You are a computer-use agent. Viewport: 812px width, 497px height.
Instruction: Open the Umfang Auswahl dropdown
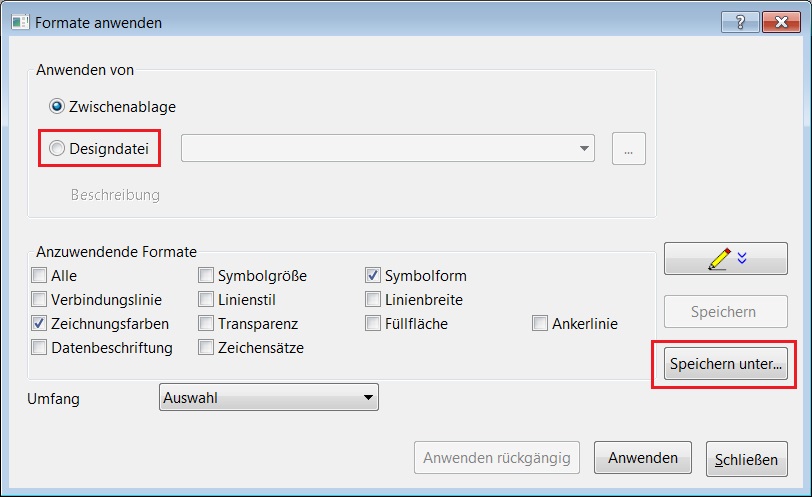click(269, 398)
